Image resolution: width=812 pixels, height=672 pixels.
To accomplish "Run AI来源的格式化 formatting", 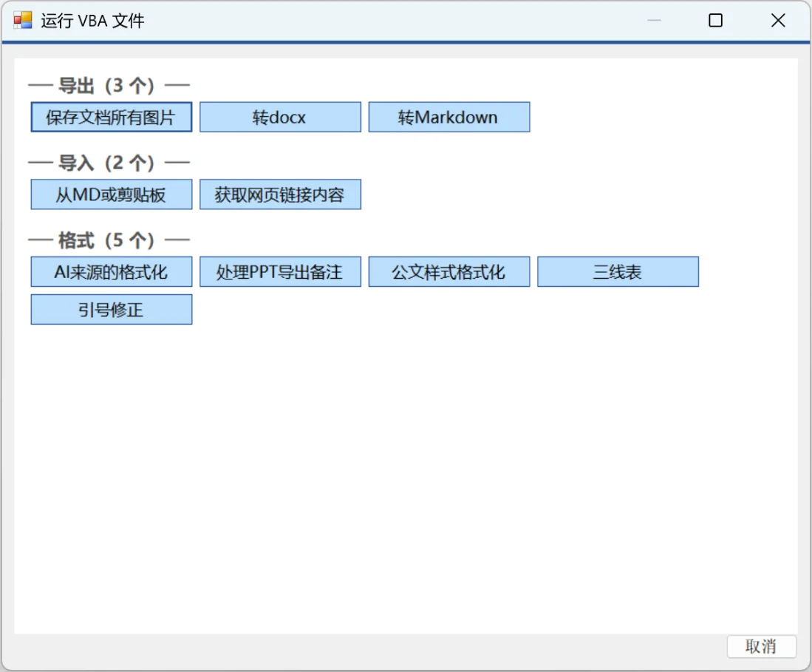I will [x=112, y=271].
